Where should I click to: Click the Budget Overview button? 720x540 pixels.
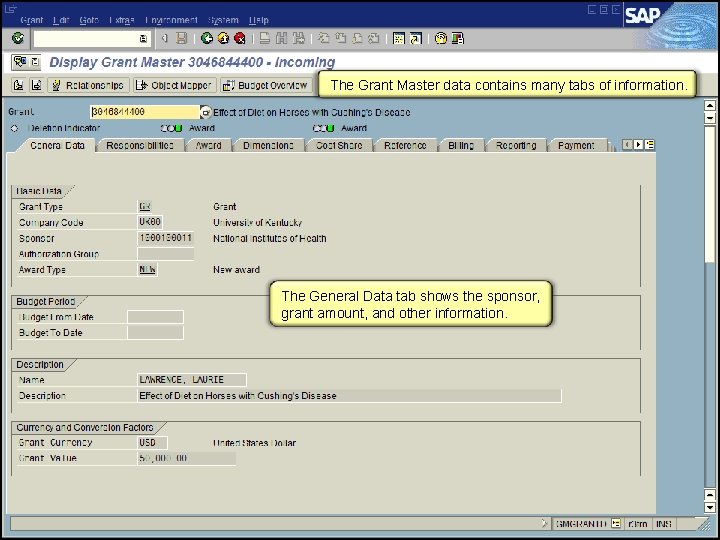(x=266, y=85)
